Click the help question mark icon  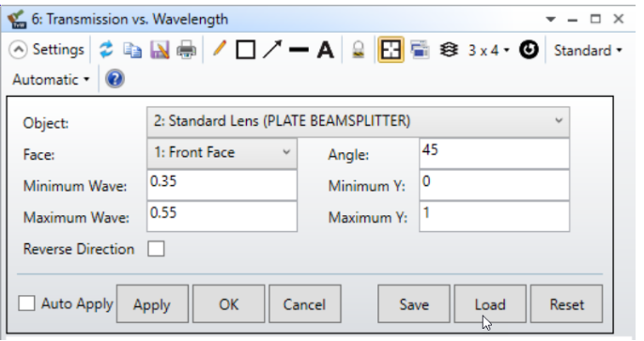(x=115, y=79)
